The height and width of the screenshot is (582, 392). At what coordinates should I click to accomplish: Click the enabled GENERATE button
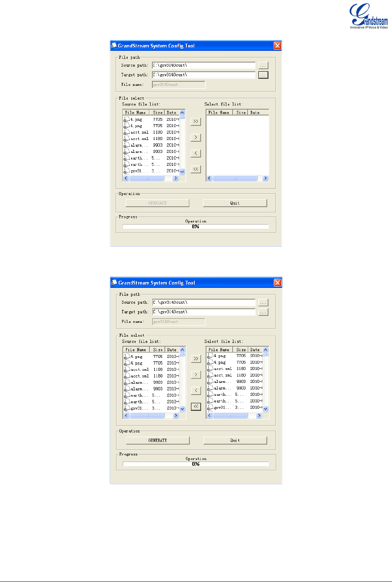point(158,440)
